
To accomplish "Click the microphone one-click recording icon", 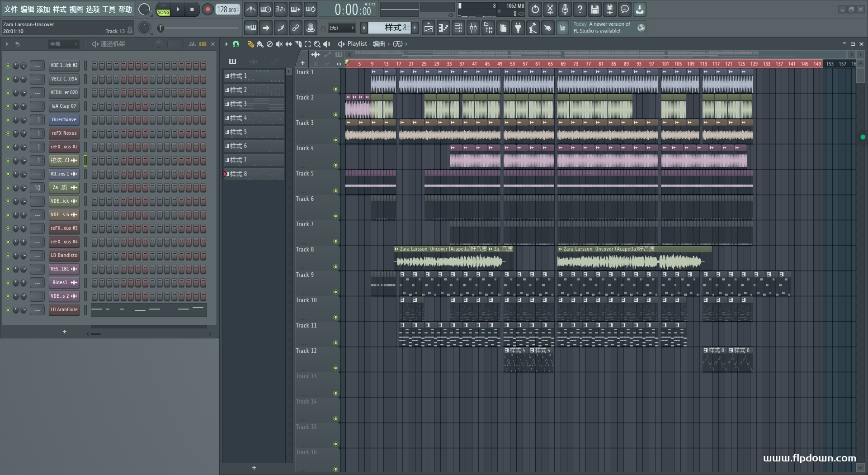I will click(x=565, y=9).
